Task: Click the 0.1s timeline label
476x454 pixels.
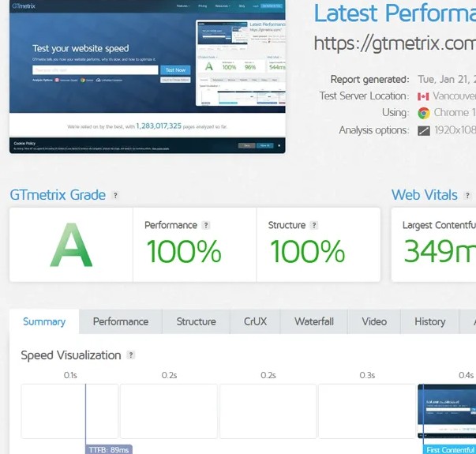Action: 70,375
